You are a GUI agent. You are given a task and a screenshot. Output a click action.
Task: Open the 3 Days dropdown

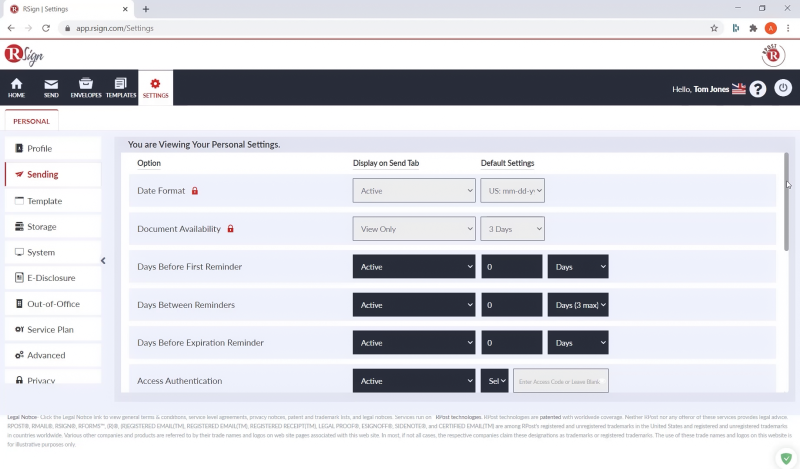pyautogui.click(x=512, y=229)
